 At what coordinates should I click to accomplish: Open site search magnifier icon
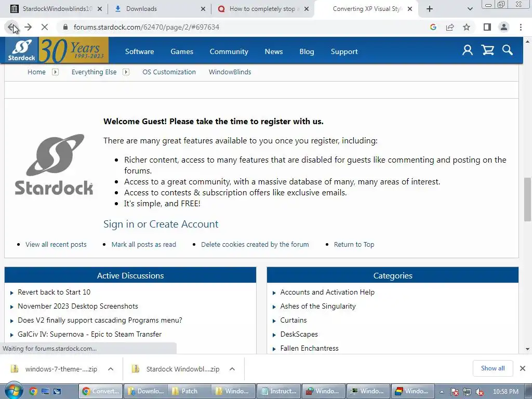coord(508,50)
